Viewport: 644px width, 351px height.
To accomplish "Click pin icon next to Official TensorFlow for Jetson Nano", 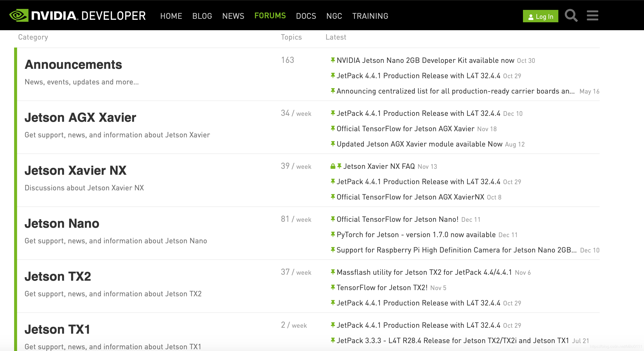I will click(333, 219).
